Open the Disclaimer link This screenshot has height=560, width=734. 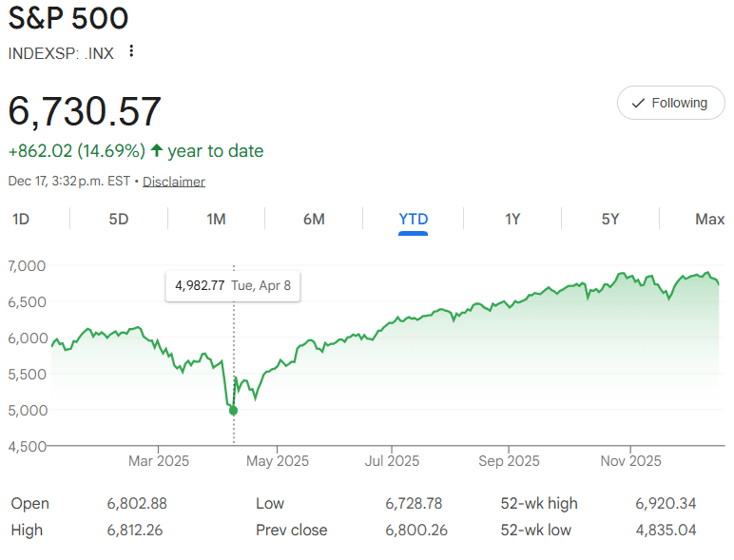tap(174, 182)
